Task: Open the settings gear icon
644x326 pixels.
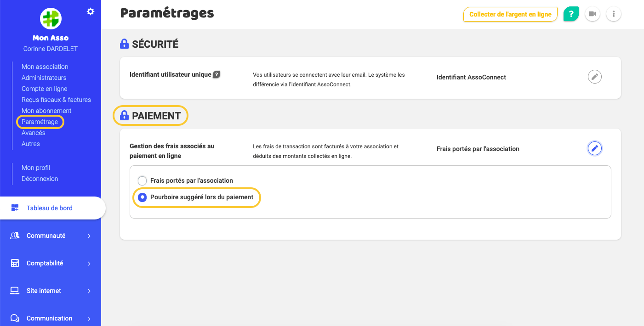Action: [x=91, y=11]
